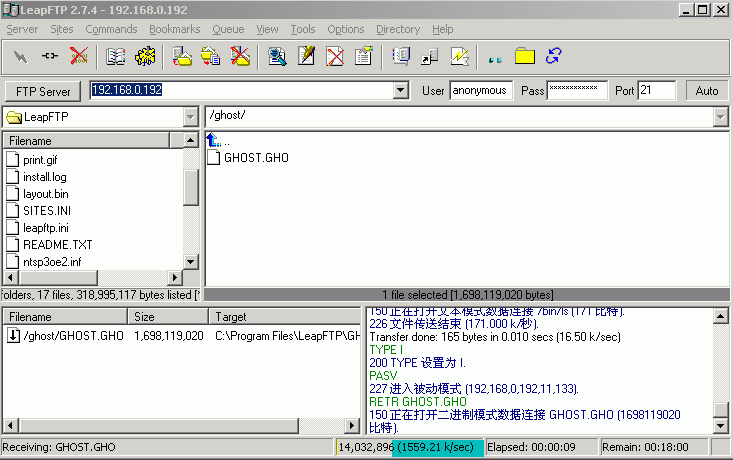This screenshot has width=733, height=460.
Task: Click the up-arrow parent directory icon in remote pane
Action: (214, 140)
